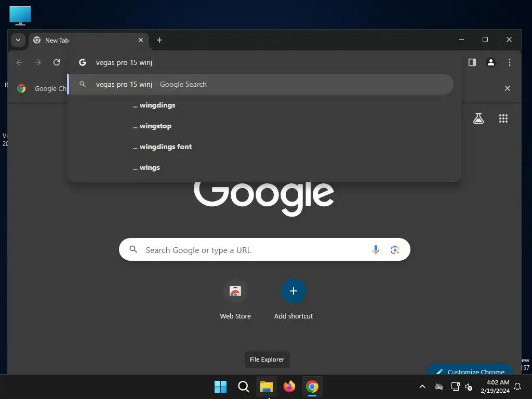Open the Google apps grid icon
532x399 pixels.
pos(503,118)
